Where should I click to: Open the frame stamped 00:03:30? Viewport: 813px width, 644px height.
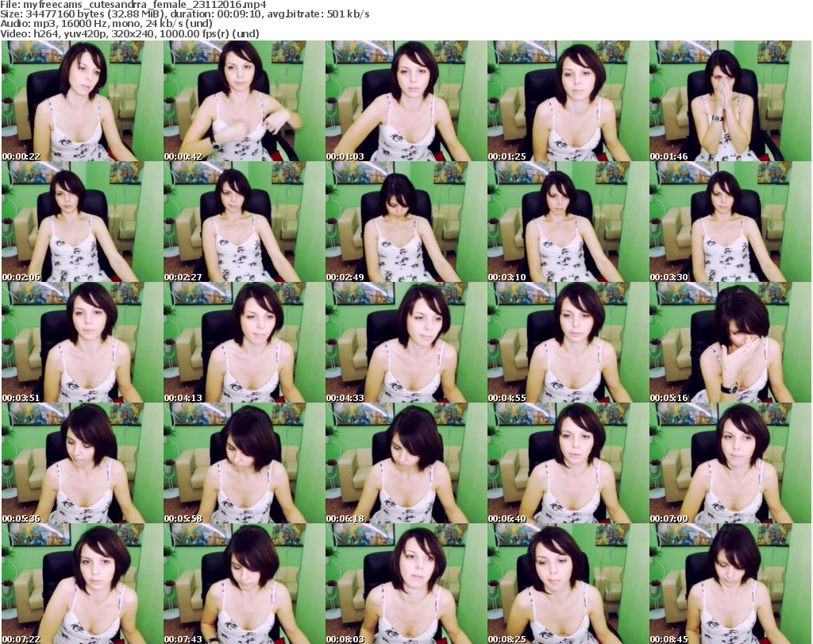[730, 222]
